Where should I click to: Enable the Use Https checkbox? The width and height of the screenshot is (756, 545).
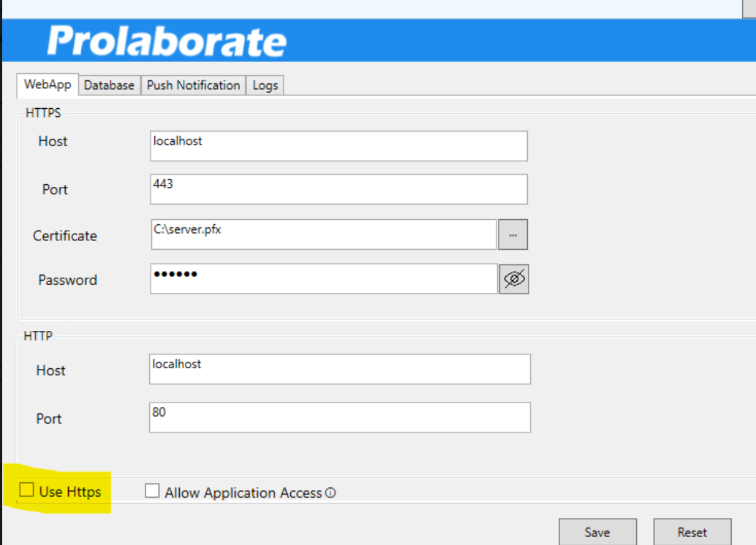tap(26, 490)
